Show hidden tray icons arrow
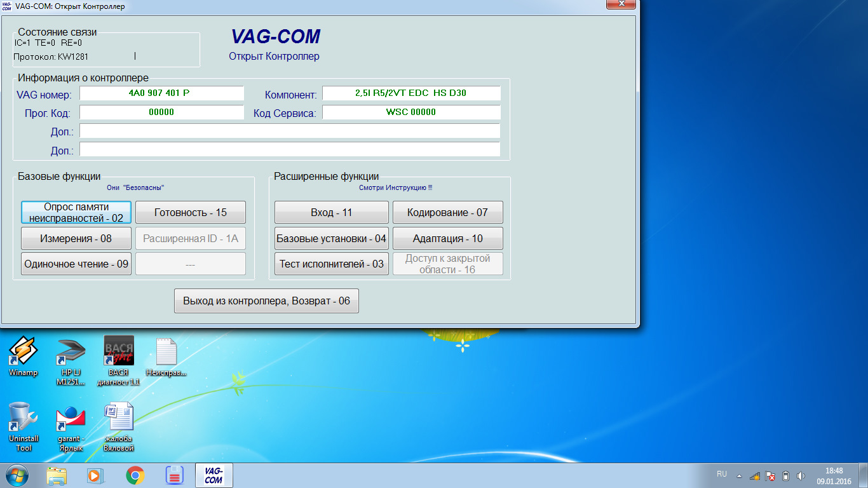This screenshot has height=488, width=868. pyautogui.click(x=739, y=475)
